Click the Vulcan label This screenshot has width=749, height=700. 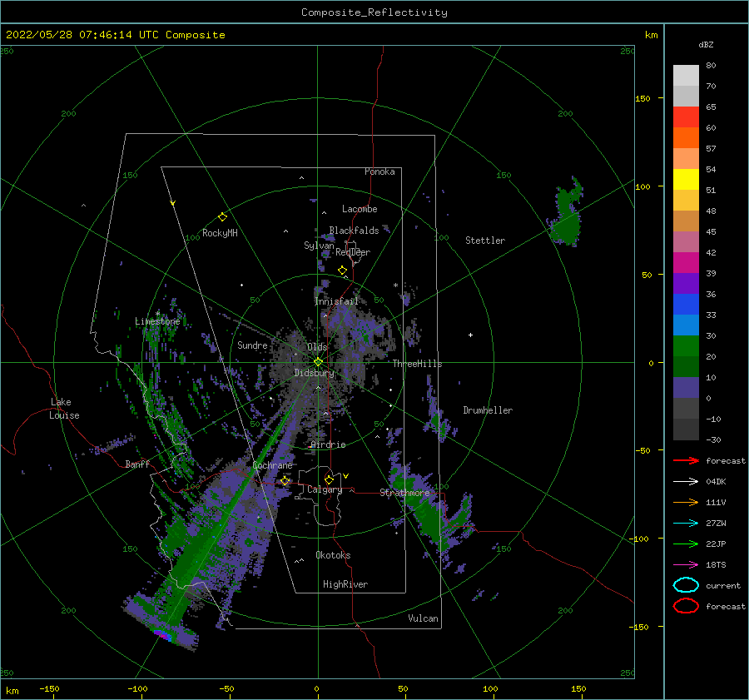point(424,618)
